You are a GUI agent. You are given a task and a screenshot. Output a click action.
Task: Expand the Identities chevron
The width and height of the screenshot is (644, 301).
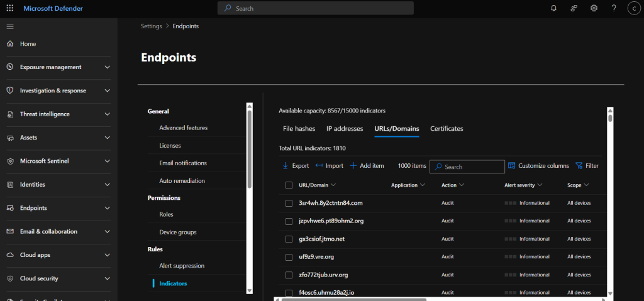(x=107, y=185)
